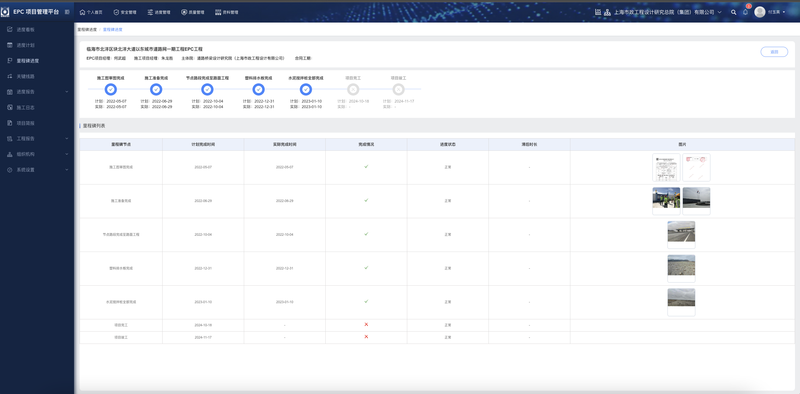Image resolution: width=800 pixels, height=394 pixels.
Task: Open the red-stamped thumbnail in 2022-05-07 row
Action: pos(696,167)
